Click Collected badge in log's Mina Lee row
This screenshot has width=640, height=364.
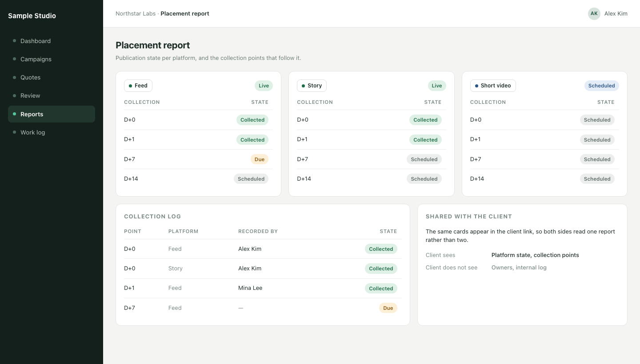click(x=381, y=289)
